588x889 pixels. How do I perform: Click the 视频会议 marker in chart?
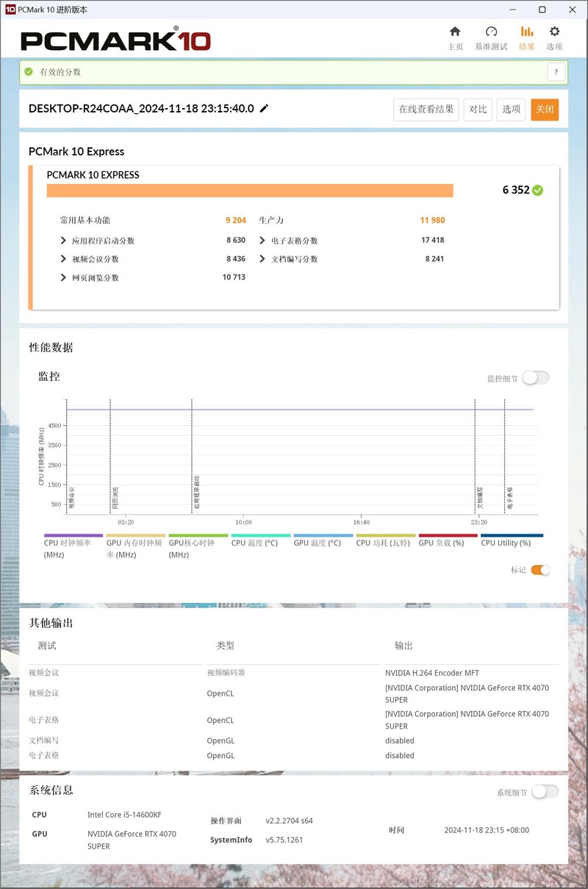[x=71, y=498]
